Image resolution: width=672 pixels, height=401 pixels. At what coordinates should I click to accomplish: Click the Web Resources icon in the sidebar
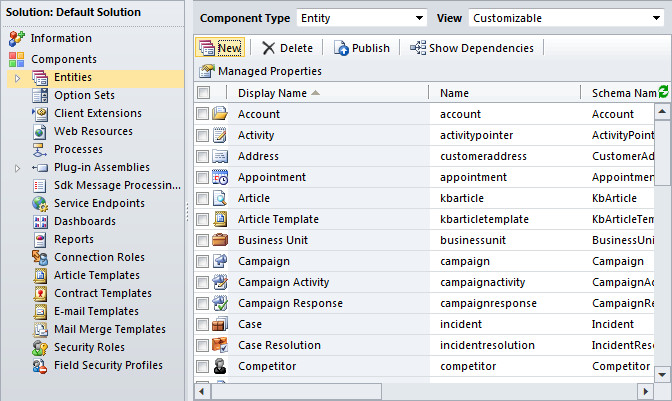pos(40,132)
